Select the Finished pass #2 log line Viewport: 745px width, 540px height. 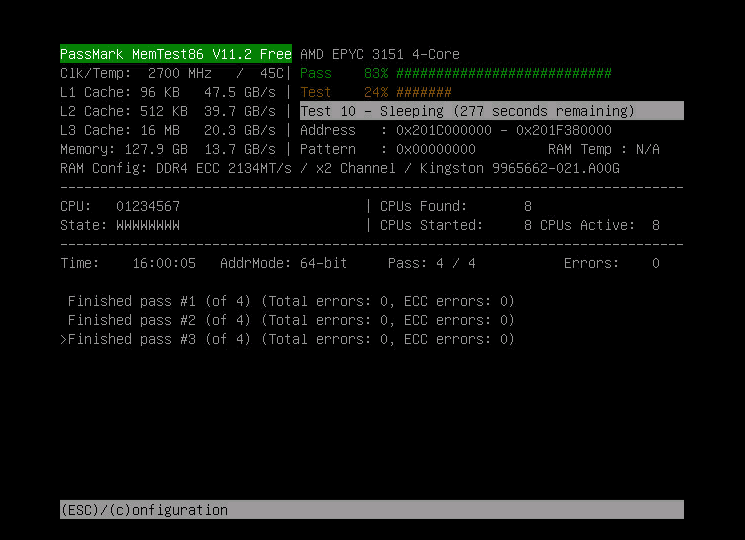(291, 320)
